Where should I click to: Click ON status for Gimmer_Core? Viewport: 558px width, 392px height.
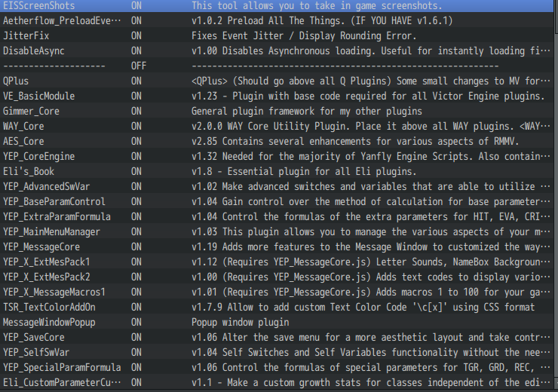coord(136,111)
